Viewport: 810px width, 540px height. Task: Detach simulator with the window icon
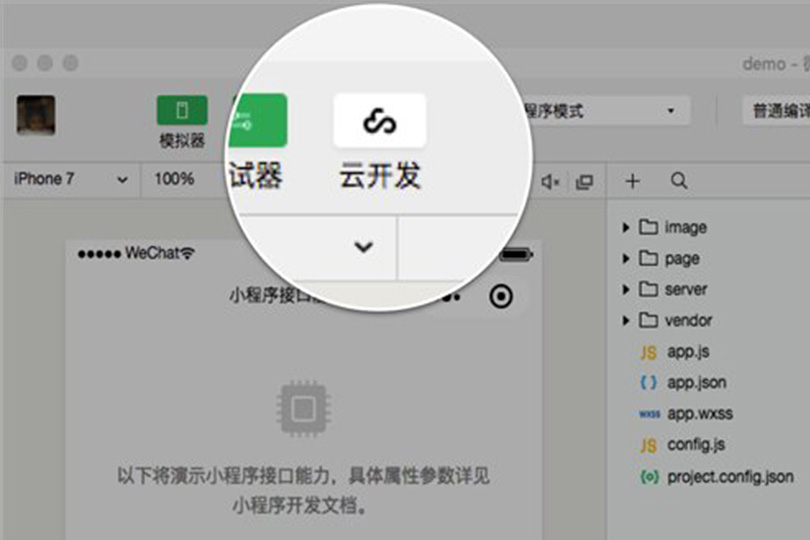pos(584,182)
